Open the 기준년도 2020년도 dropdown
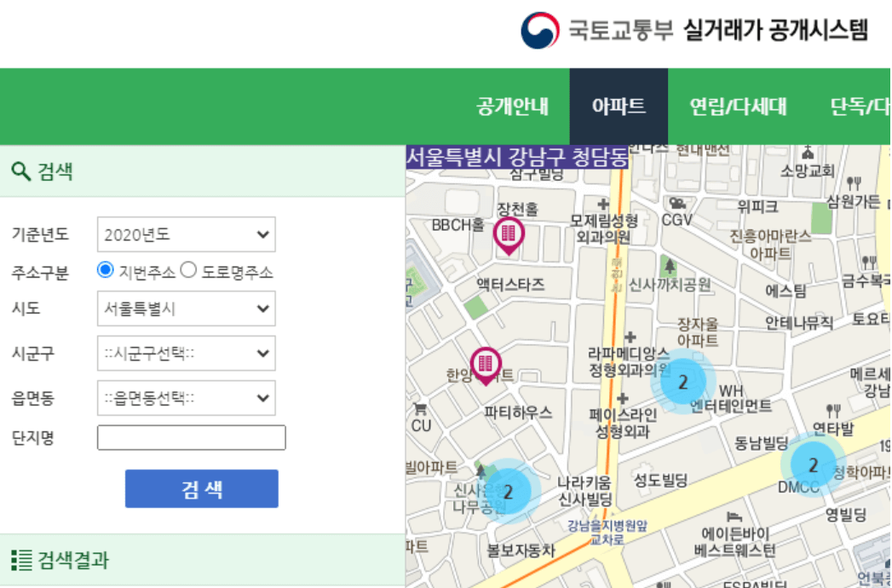Screen dimensions: 892x588 click(x=186, y=234)
